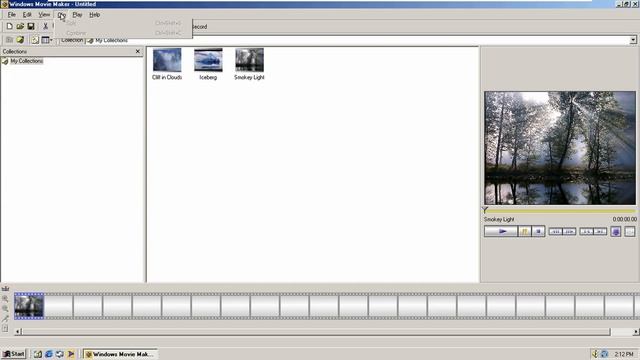Select the Iceberg clip thumbnail
The width and height of the screenshot is (640, 360).
click(208, 60)
